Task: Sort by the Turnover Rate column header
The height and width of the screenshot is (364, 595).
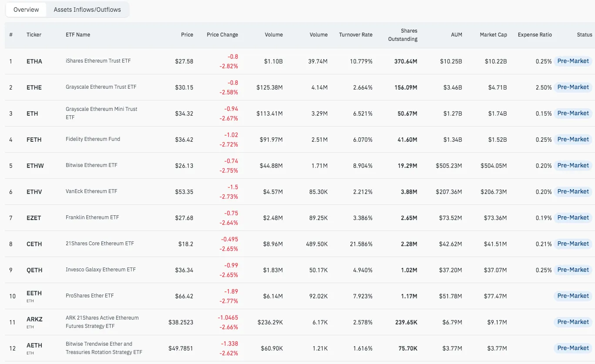Action: click(x=356, y=35)
